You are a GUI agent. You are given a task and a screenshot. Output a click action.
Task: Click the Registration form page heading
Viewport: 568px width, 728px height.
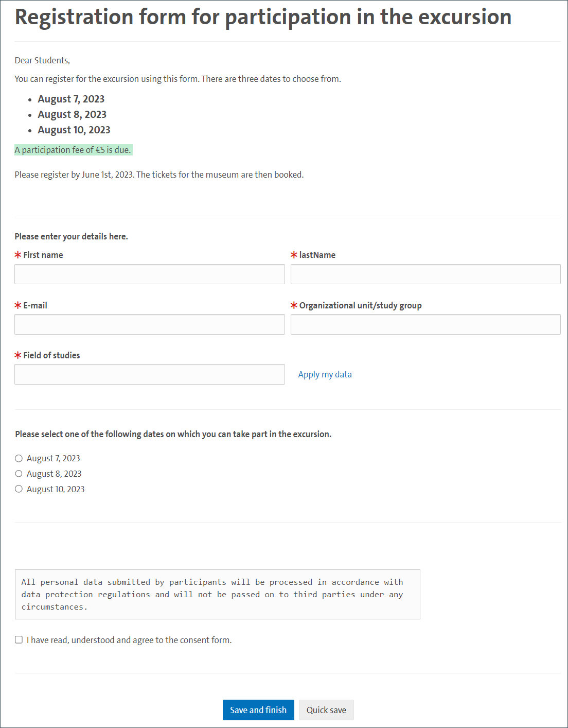tap(263, 17)
